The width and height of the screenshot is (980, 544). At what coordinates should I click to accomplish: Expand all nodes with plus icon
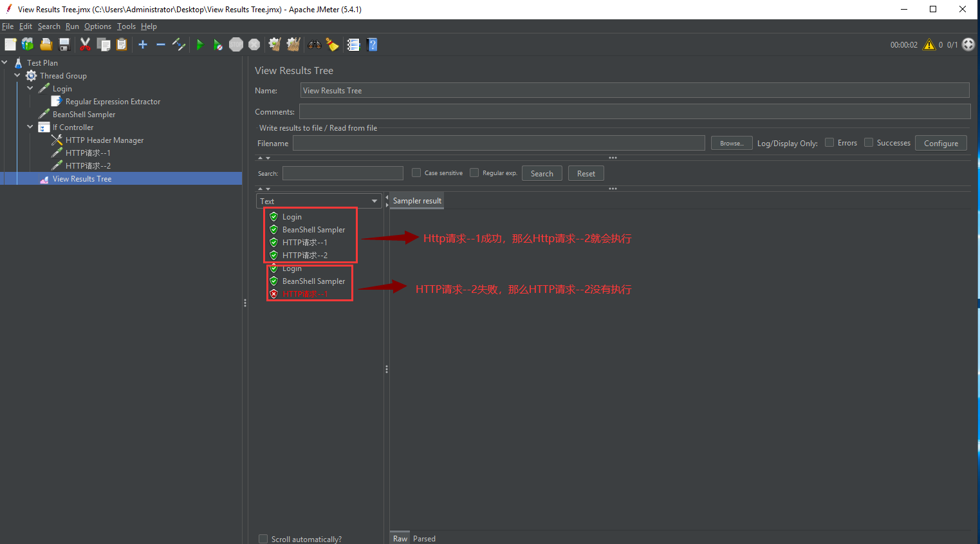(x=143, y=44)
